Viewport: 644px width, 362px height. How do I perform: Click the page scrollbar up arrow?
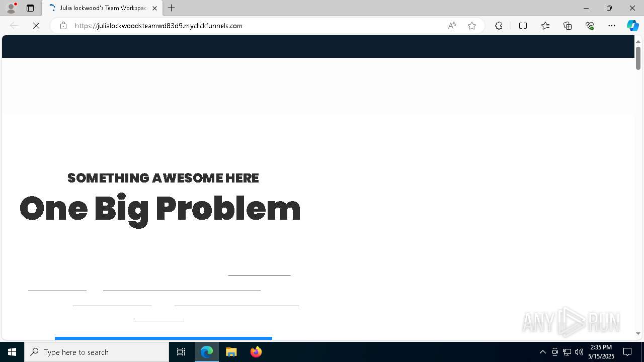point(638,41)
